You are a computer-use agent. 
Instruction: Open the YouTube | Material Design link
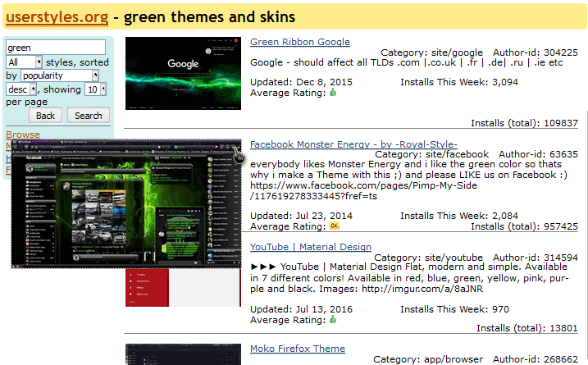pos(311,247)
